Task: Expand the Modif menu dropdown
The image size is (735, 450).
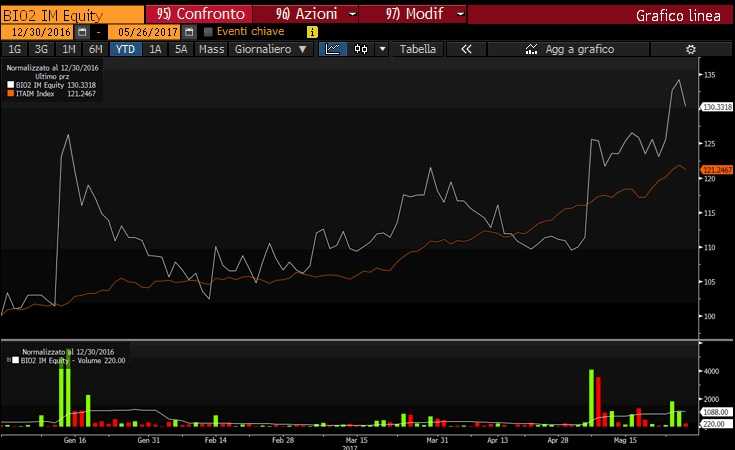Action: click(x=459, y=15)
